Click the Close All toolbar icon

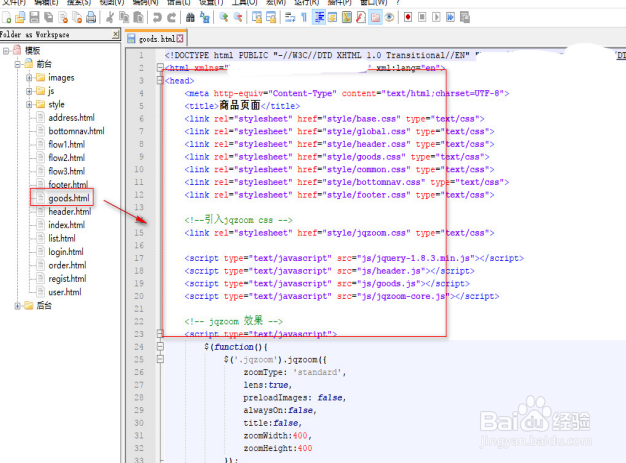click(x=77, y=18)
